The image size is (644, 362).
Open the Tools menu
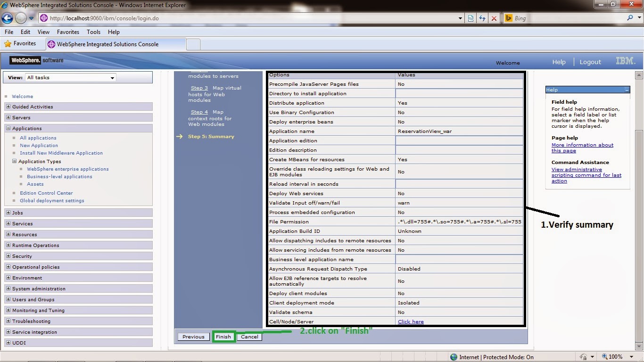click(x=93, y=32)
